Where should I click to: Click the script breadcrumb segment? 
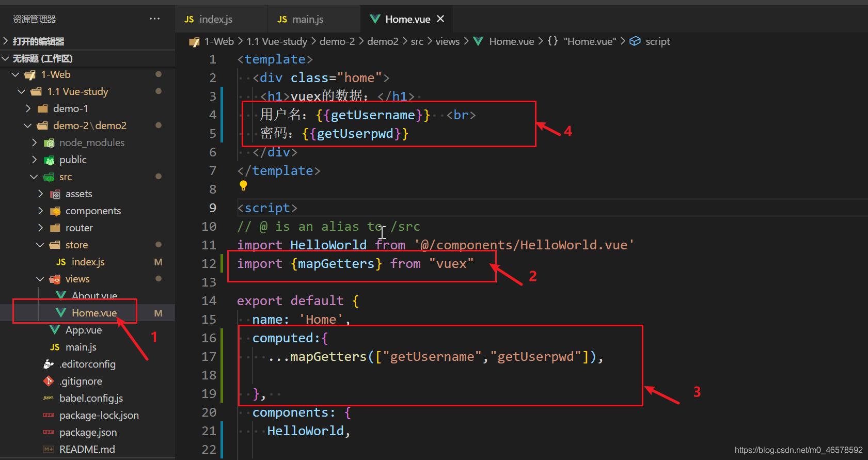[x=658, y=41]
